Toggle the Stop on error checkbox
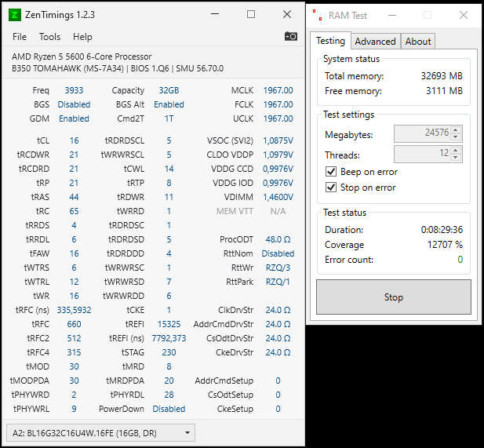Image resolution: width=484 pixels, height=448 pixels. coord(331,187)
